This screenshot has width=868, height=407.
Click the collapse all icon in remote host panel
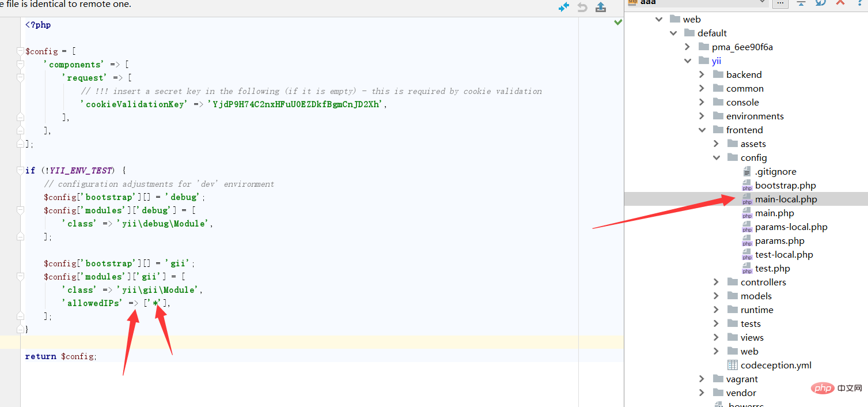801,2
